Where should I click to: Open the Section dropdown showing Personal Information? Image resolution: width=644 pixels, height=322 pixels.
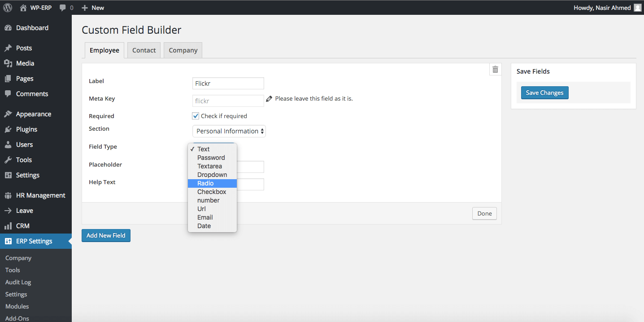pos(229,131)
